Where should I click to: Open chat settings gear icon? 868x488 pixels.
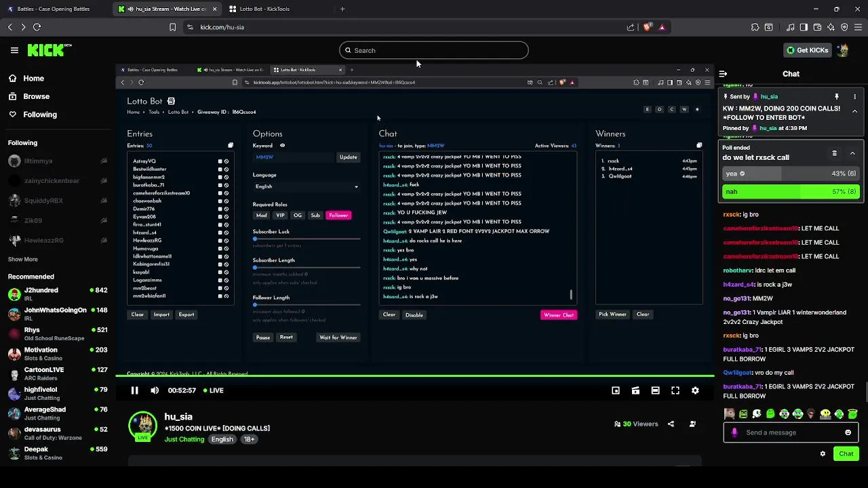point(823,453)
